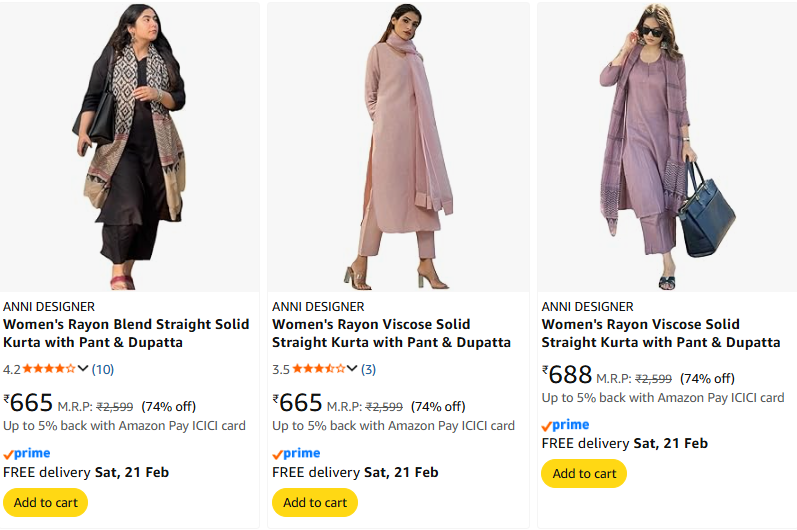This screenshot has width=797, height=530.
Task: Expand rating chevron next to 3.5 stars
Action: tap(352, 369)
